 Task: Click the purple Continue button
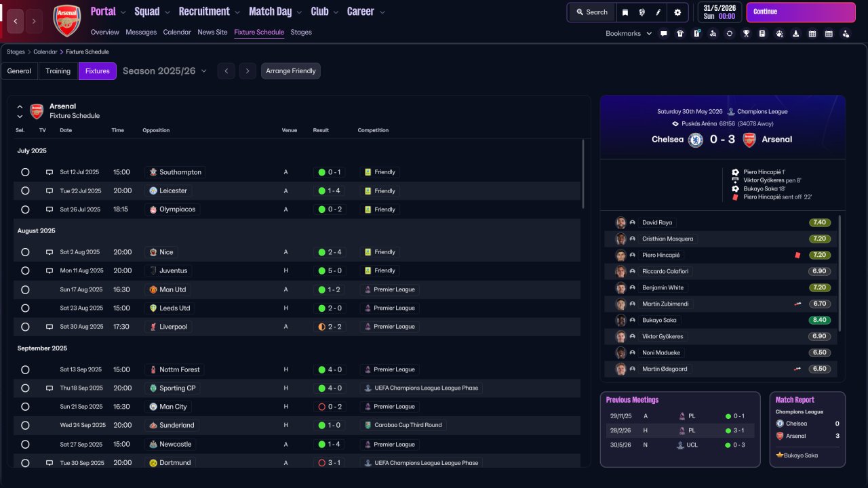pyautogui.click(x=801, y=12)
